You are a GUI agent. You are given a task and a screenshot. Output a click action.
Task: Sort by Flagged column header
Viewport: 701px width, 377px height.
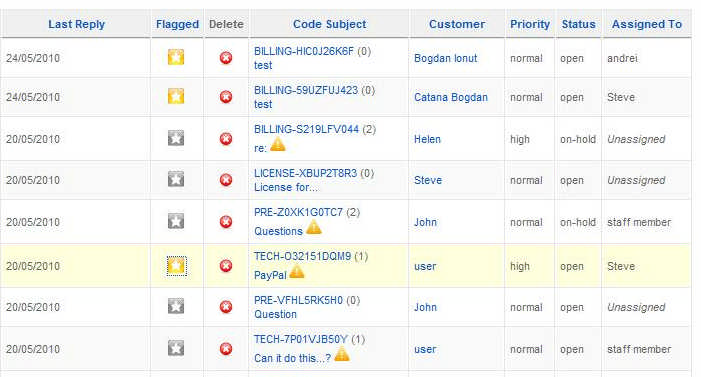(177, 24)
